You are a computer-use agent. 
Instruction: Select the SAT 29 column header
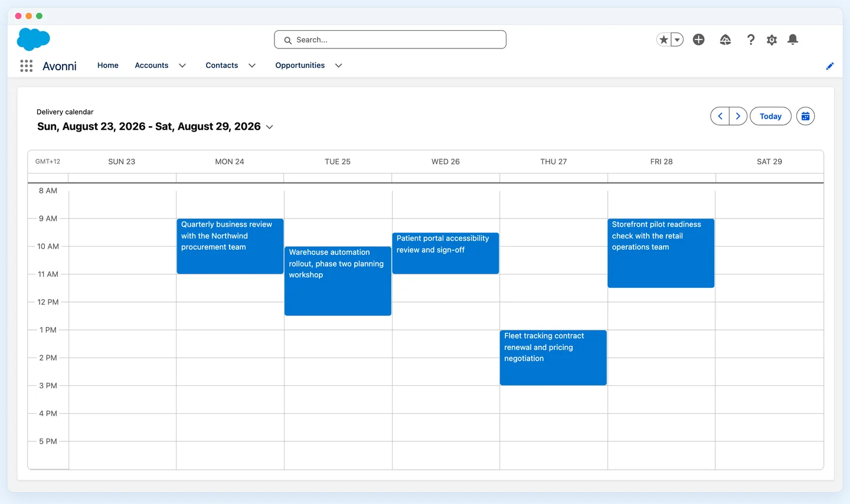pyautogui.click(x=770, y=162)
